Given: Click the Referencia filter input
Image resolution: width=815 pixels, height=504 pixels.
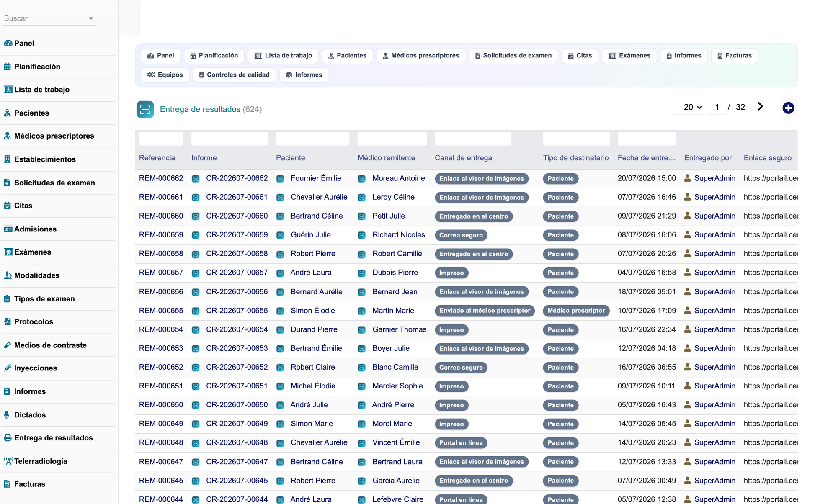Looking at the screenshot, I should tap(161, 139).
